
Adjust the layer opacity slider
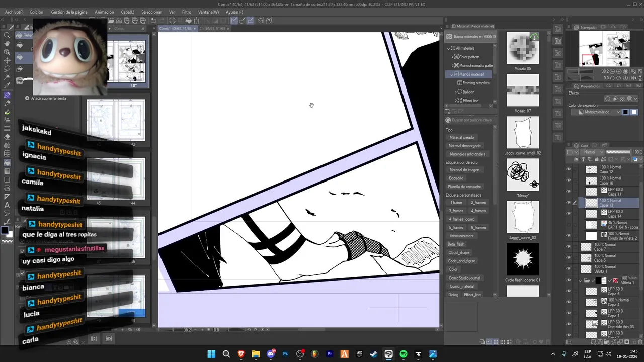(618, 152)
